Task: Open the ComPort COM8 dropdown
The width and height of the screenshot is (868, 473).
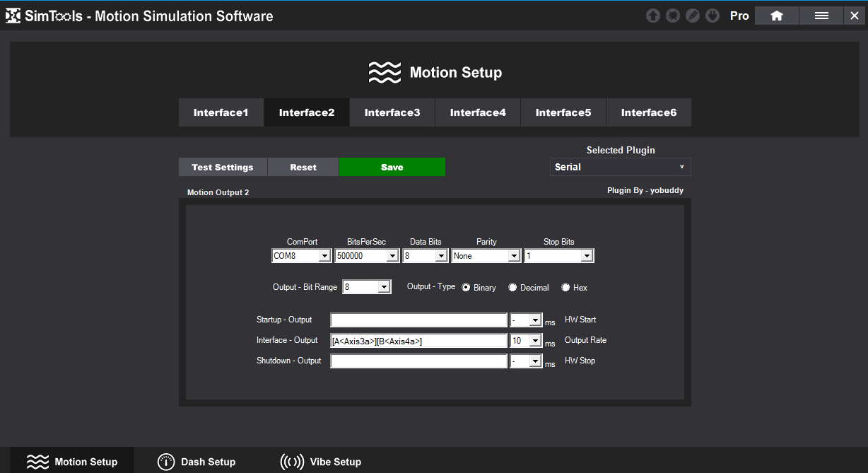Action: pyautogui.click(x=302, y=256)
